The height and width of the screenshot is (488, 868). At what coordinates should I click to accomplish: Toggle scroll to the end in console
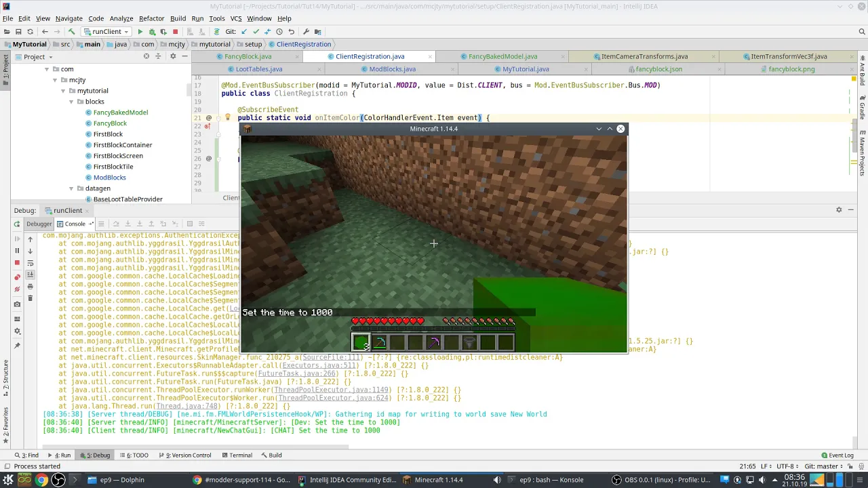click(30, 274)
